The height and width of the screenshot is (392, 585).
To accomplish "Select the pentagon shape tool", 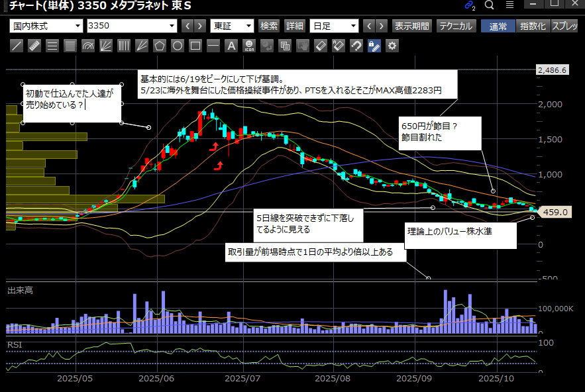I will click(160, 46).
